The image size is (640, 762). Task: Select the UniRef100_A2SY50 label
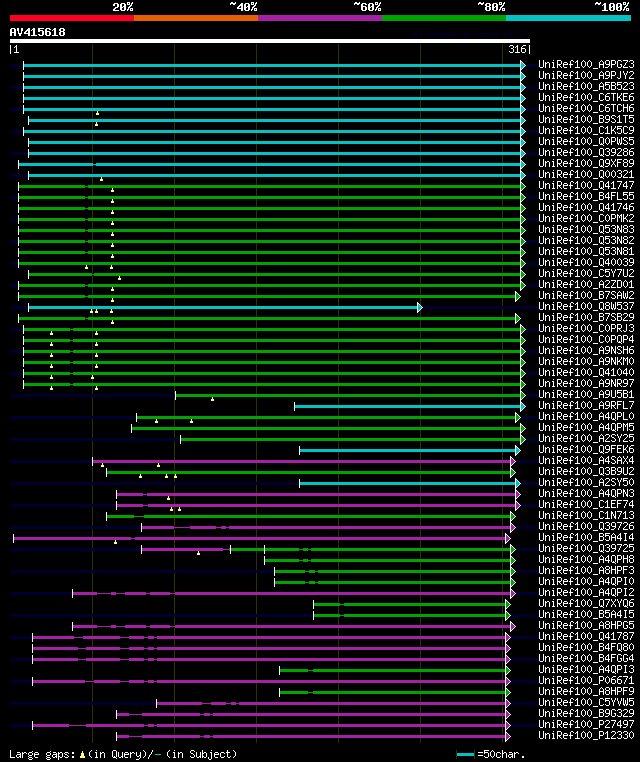[x=586, y=483]
